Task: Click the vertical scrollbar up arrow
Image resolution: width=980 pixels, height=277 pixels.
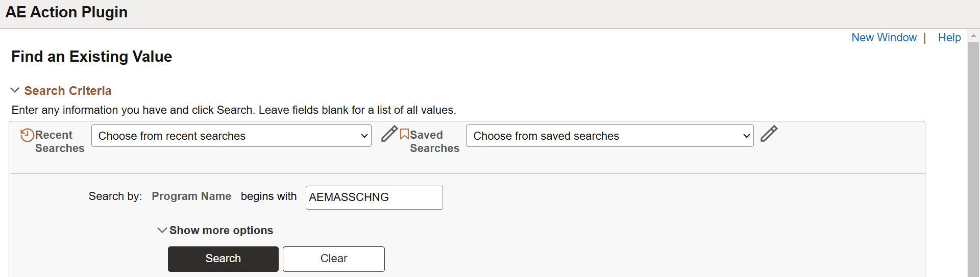Action: [973, 36]
